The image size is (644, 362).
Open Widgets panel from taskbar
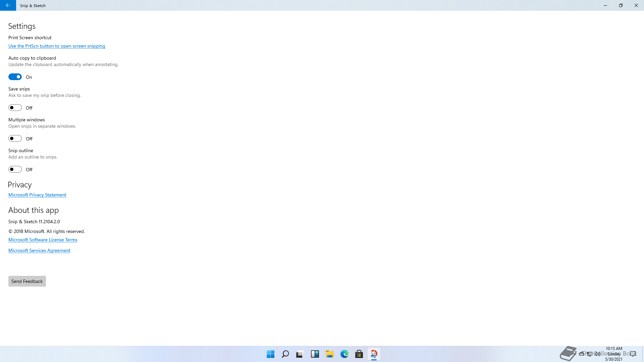pyautogui.click(x=315, y=354)
